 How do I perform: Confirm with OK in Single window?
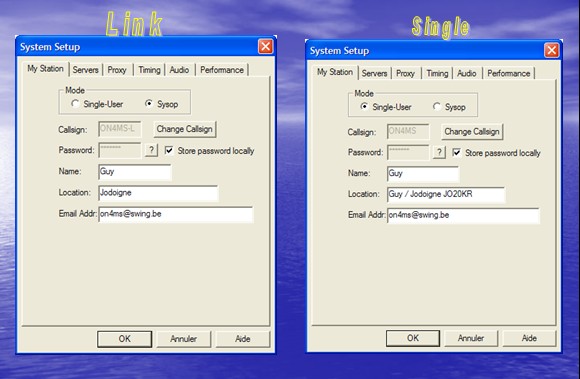tap(413, 338)
